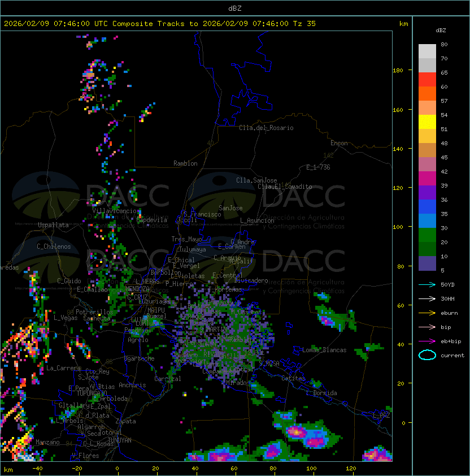Click the 'Encon' map label
The width and height of the screenshot is (470, 476).
point(339,143)
